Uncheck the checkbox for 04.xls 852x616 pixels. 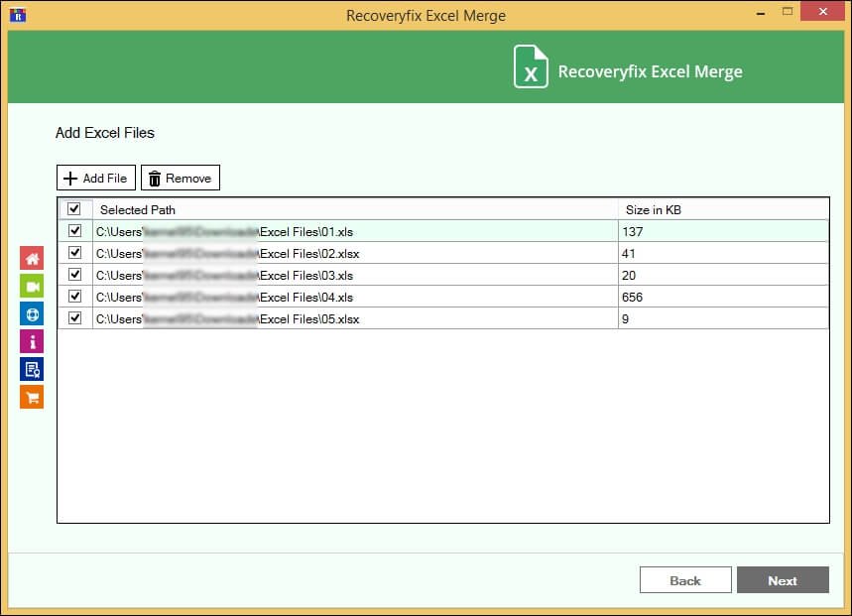[x=75, y=296]
